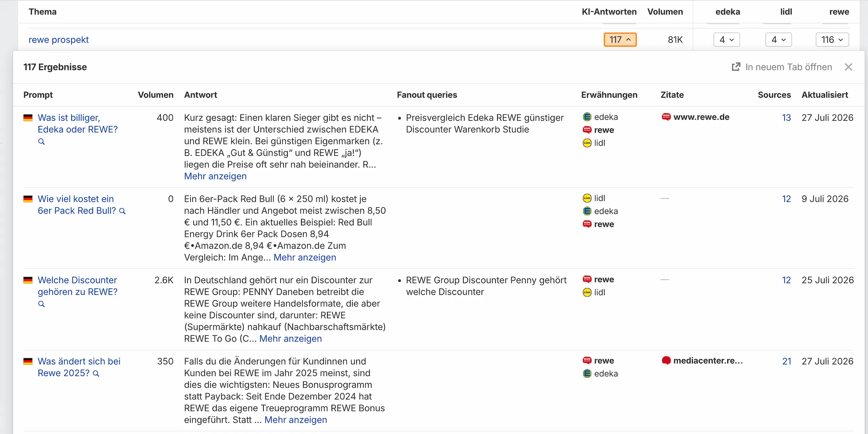The width and height of the screenshot is (868, 434).
Task: Click the lidl logo in the Red Bull row
Action: (587, 198)
